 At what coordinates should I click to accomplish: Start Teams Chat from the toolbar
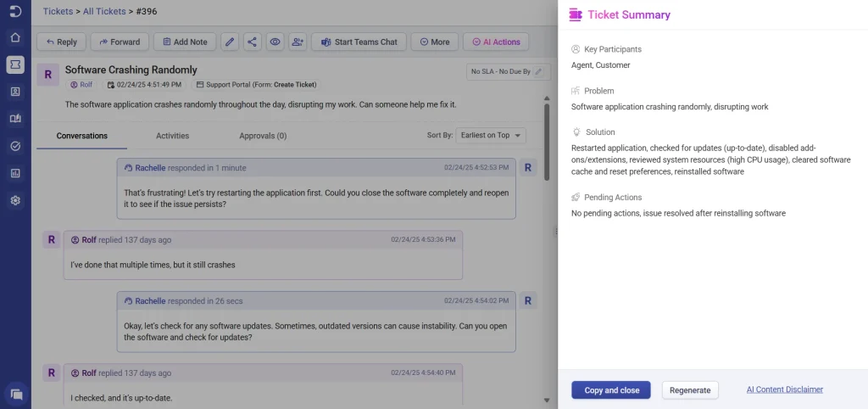coord(359,42)
